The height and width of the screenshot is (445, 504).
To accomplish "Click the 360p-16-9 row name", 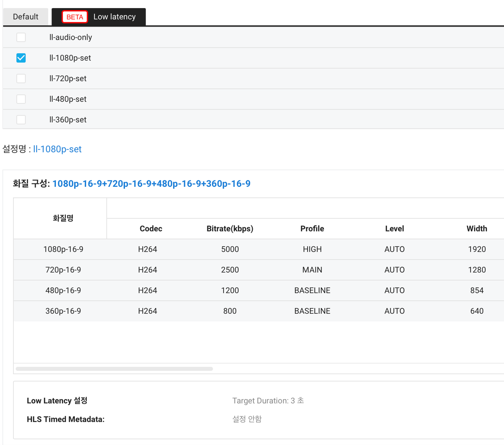I will coord(63,311).
